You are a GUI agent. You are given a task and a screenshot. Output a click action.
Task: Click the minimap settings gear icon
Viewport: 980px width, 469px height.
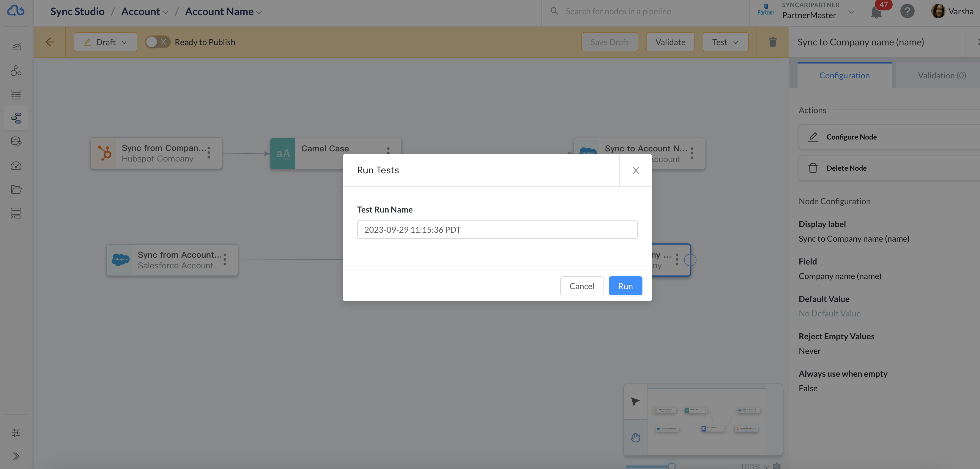(777, 466)
